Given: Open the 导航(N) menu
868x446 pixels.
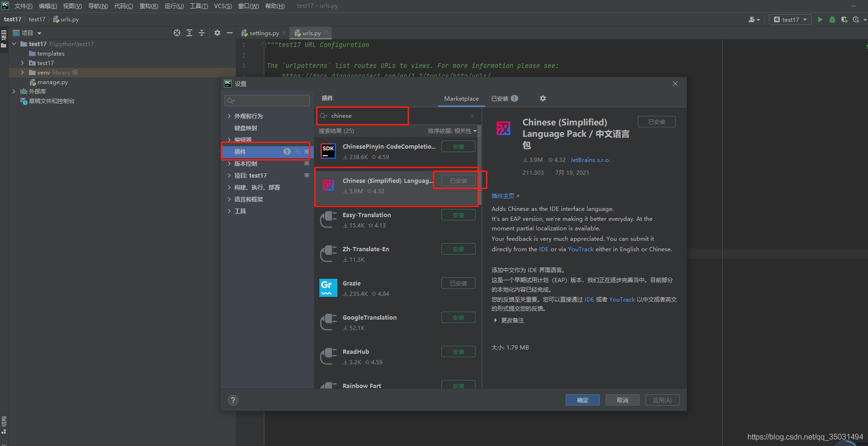Looking at the screenshot, I should [98, 6].
